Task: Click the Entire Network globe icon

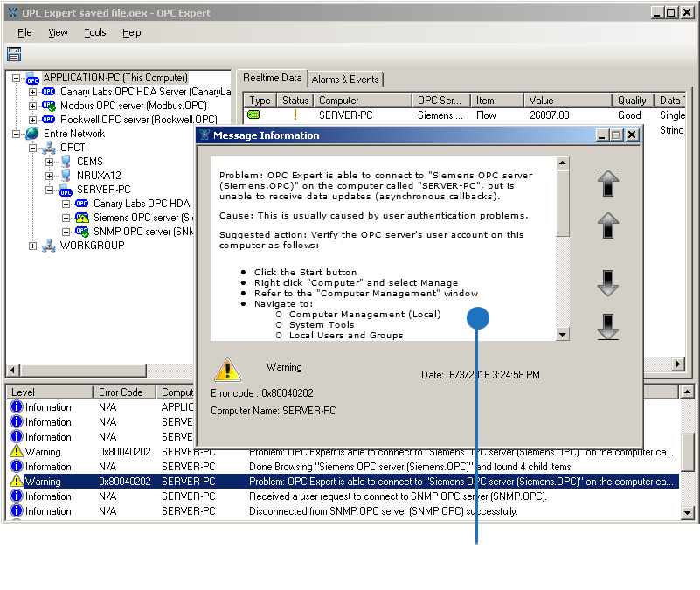Action: [x=32, y=134]
